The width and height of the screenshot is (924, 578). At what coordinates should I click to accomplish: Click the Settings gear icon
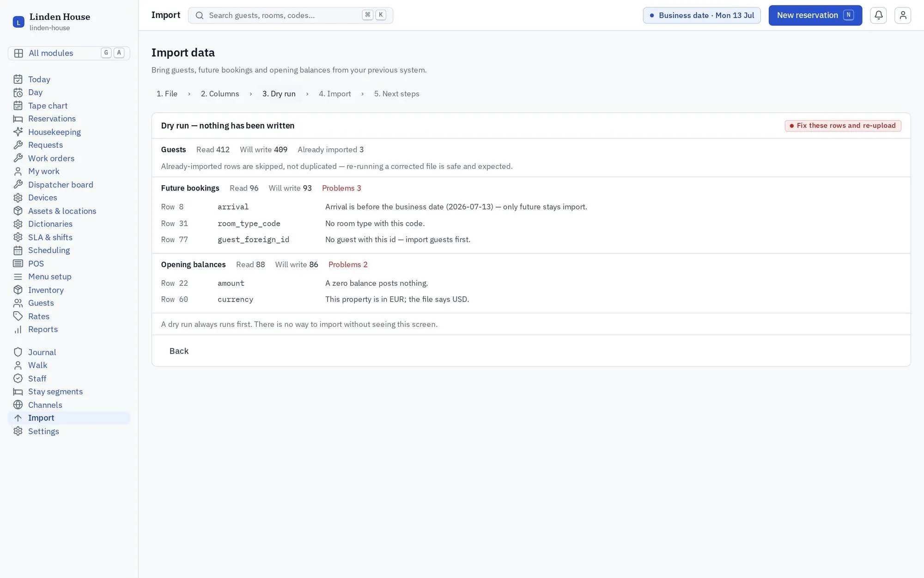click(x=18, y=431)
